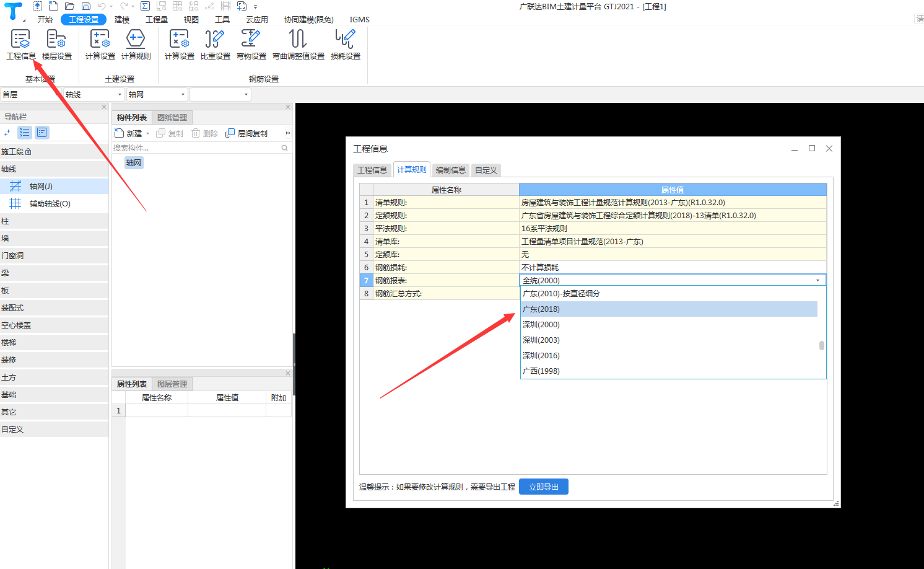924x569 pixels.
Task: Expand the 梁 category in navigation
Action: click(54, 273)
